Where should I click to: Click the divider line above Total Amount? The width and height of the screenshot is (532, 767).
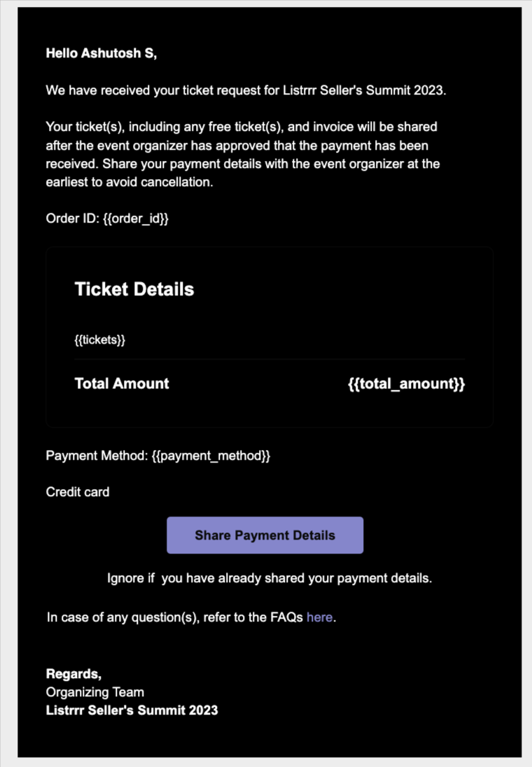pos(269,359)
